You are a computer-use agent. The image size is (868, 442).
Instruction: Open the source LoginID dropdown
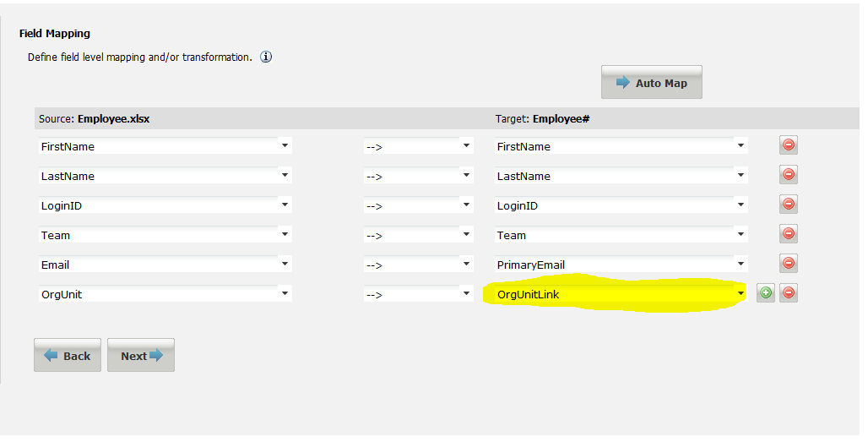coord(285,205)
